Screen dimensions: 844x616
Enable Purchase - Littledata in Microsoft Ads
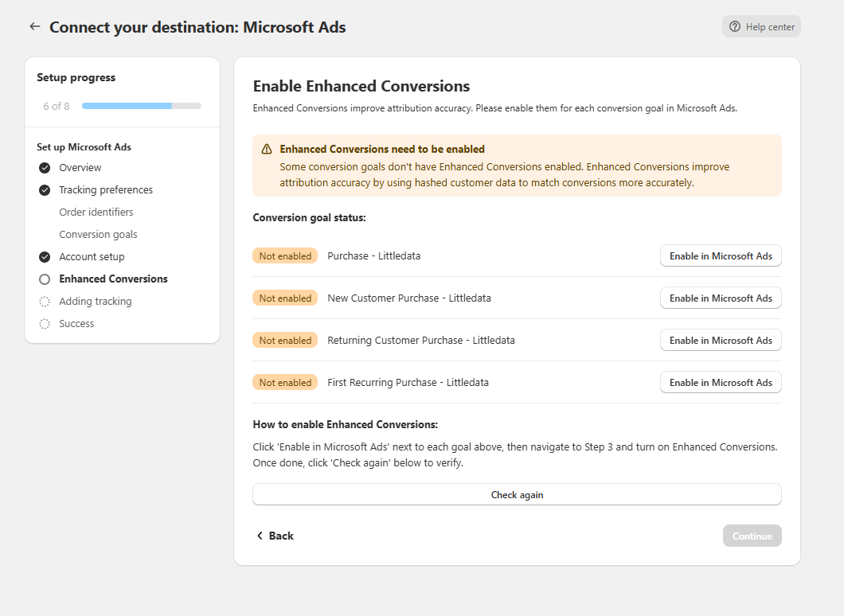click(721, 256)
